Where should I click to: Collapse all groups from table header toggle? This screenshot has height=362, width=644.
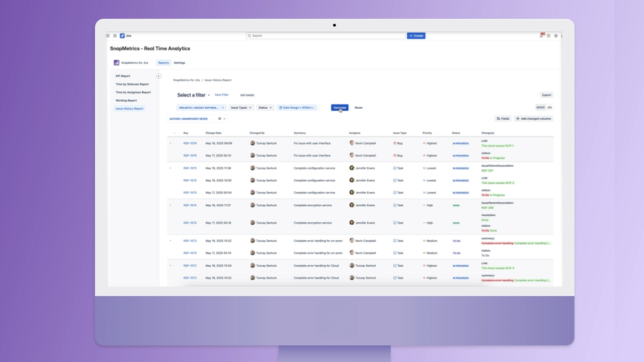pyautogui.click(x=174, y=133)
